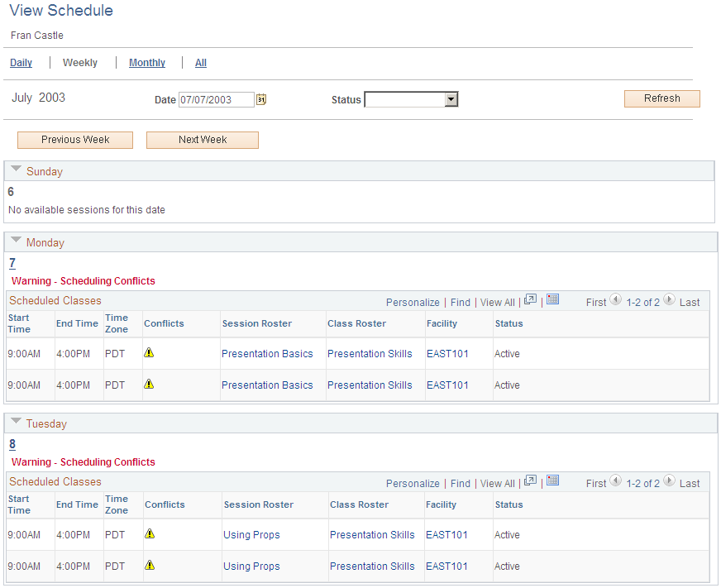Open Presentation Basics in Monday's first row
Image resolution: width=721 pixels, height=588 pixels.
pyautogui.click(x=267, y=354)
